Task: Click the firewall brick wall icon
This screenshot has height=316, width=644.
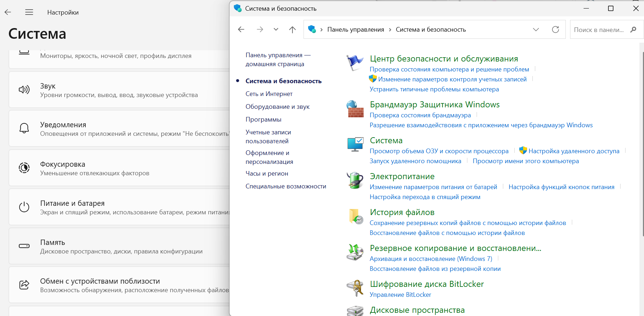Action: click(x=355, y=109)
